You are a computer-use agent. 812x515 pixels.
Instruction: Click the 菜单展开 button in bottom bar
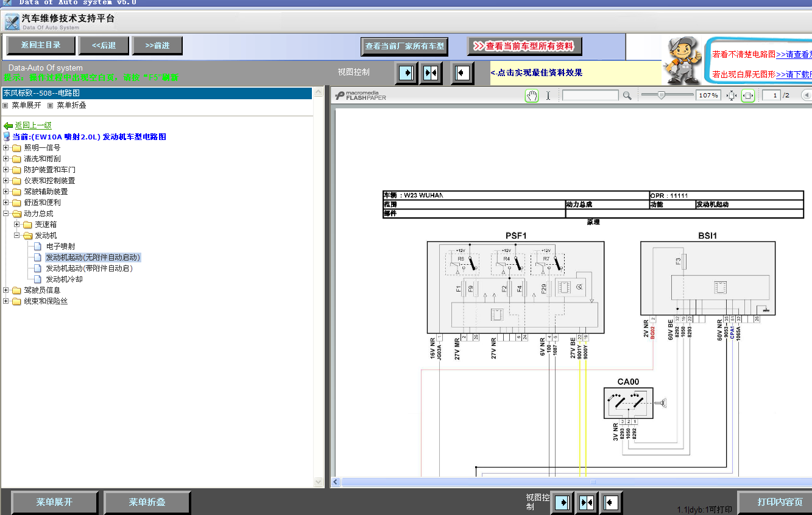[54, 502]
